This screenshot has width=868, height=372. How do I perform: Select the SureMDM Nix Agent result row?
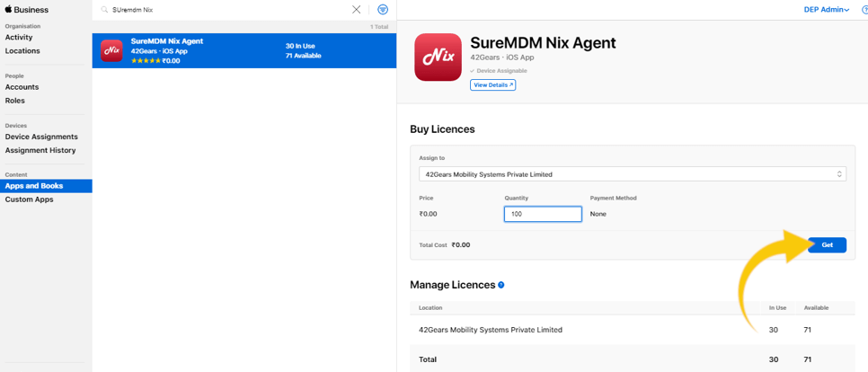point(244,51)
